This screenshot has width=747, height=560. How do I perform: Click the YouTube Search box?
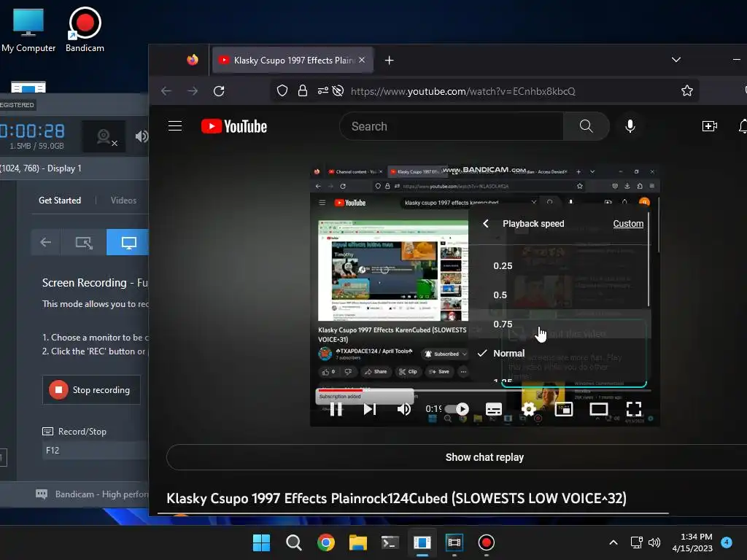tap(452, 126)
